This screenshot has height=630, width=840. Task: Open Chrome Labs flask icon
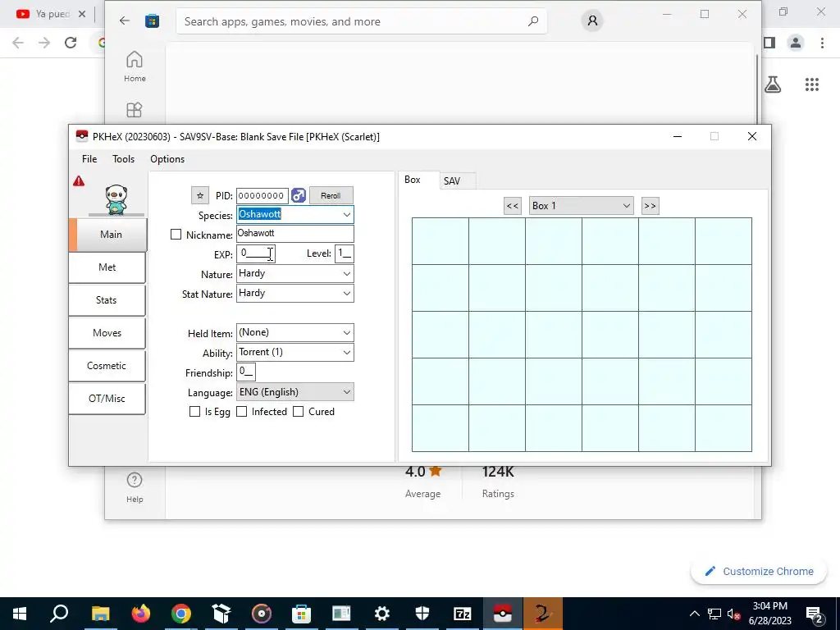(x=773, y=84)
